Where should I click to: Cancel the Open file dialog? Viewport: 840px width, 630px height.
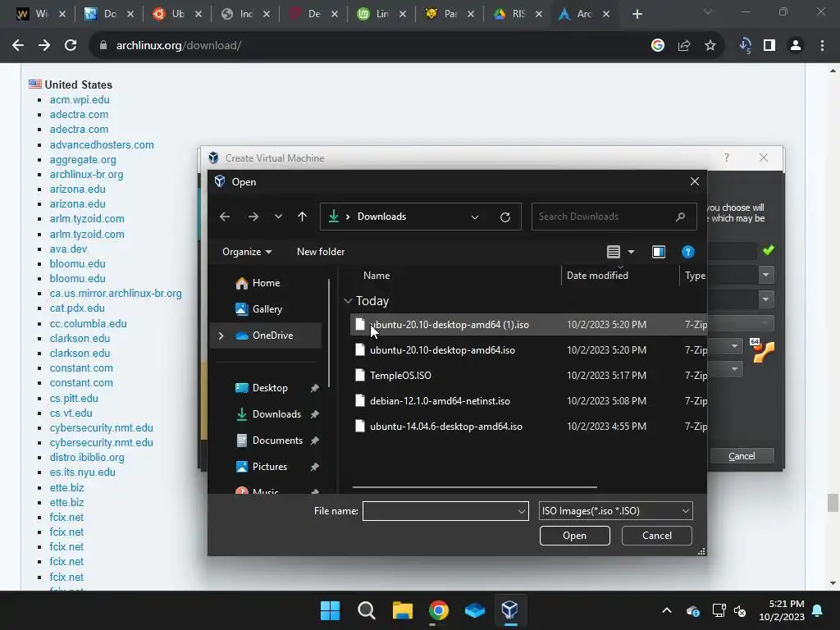point(657,536)
